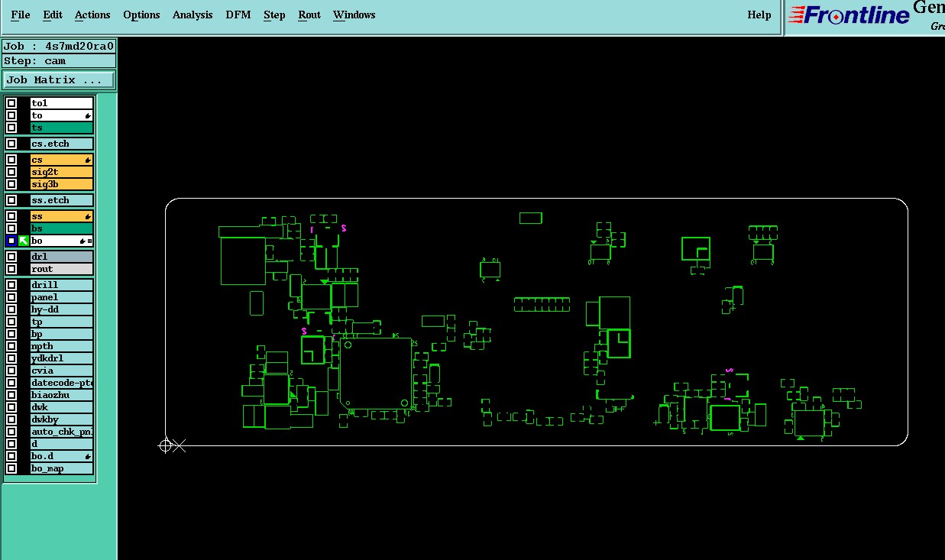Select the d layer name

[x=62, y=444]
